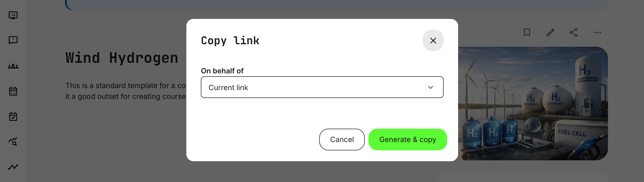Click the Wind Hydrogen heading
The width and height of the screenshot is (644, 182).
[x=122, y=58]
